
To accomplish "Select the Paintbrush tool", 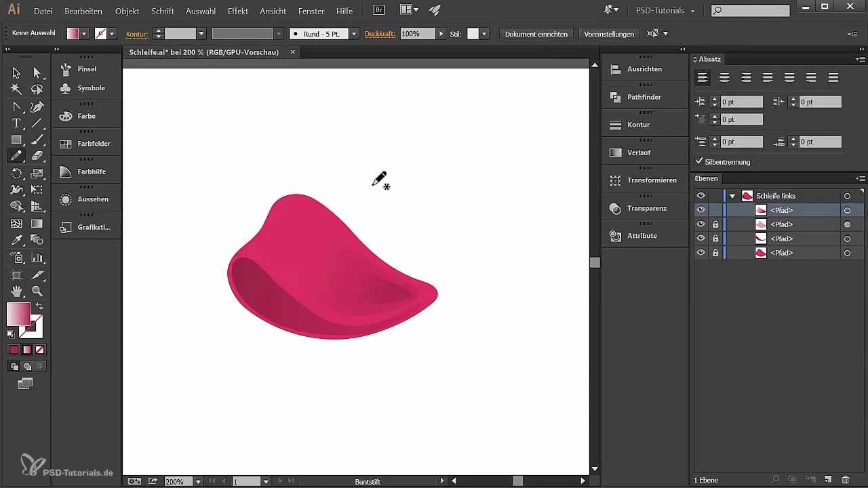I will click(x=37, y=140).
